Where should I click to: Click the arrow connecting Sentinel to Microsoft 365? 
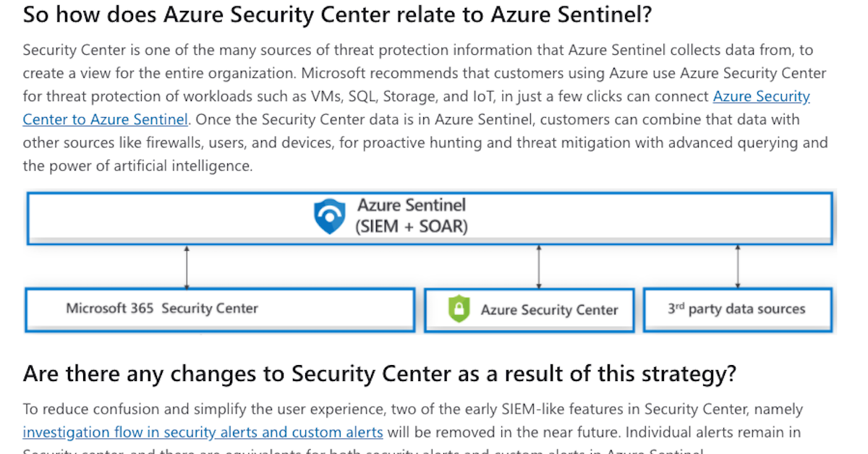[x=187, y=267]
